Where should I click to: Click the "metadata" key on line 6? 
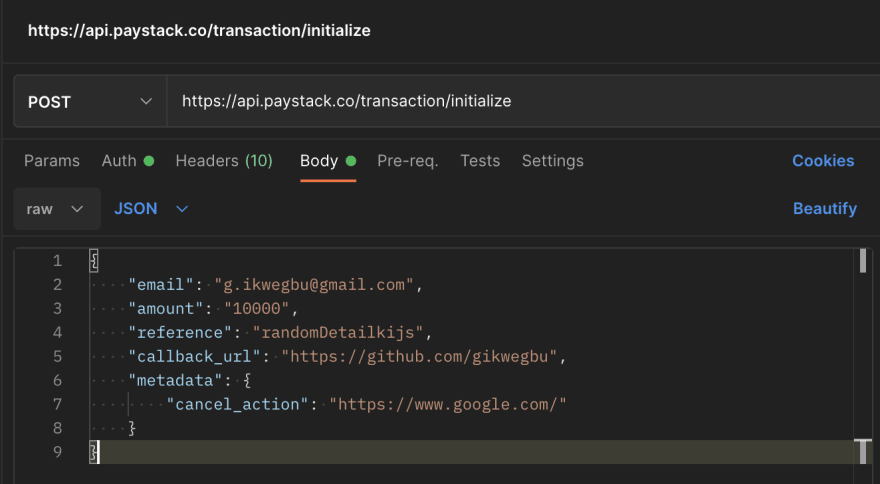click(175, 381)
